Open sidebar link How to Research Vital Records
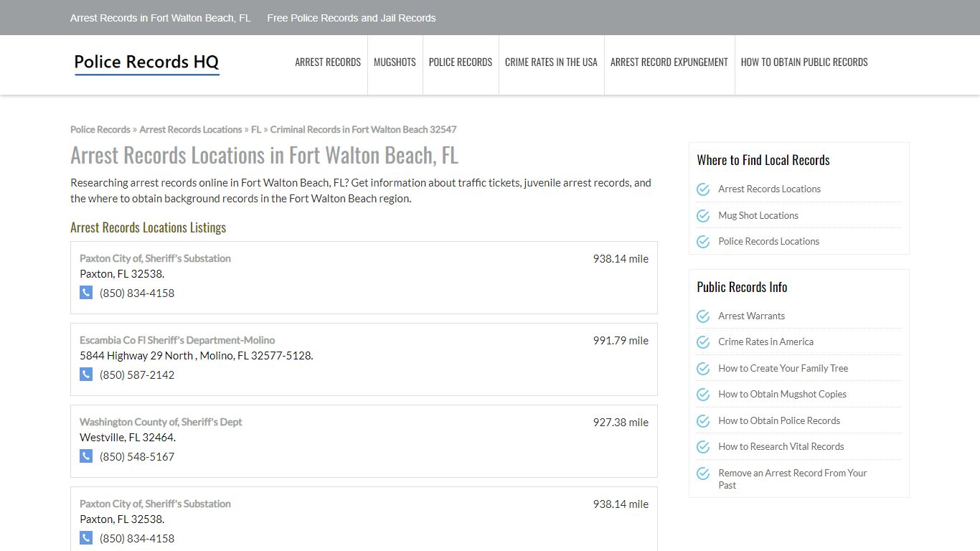 click(x=781, y=447)
